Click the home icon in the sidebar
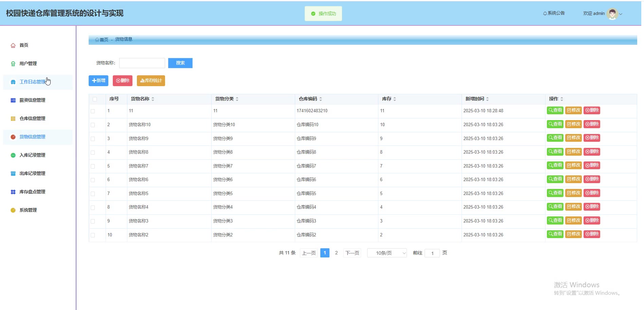 13,45
